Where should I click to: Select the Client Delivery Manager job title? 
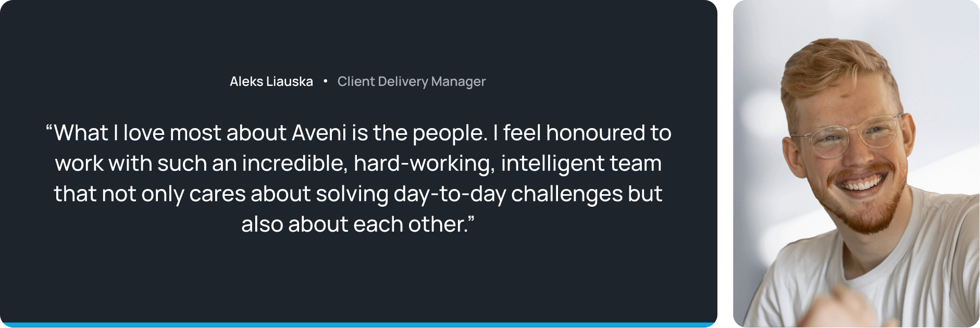(x=412, y=82)
